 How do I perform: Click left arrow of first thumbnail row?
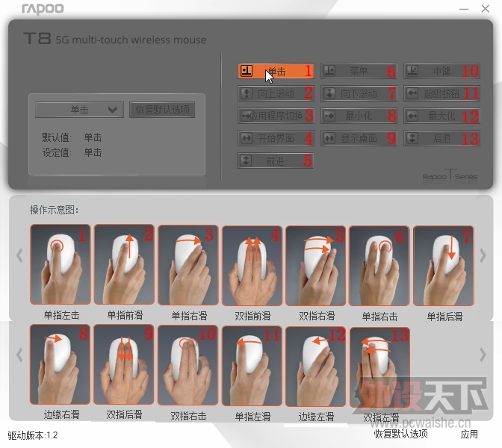coord(19,255)
